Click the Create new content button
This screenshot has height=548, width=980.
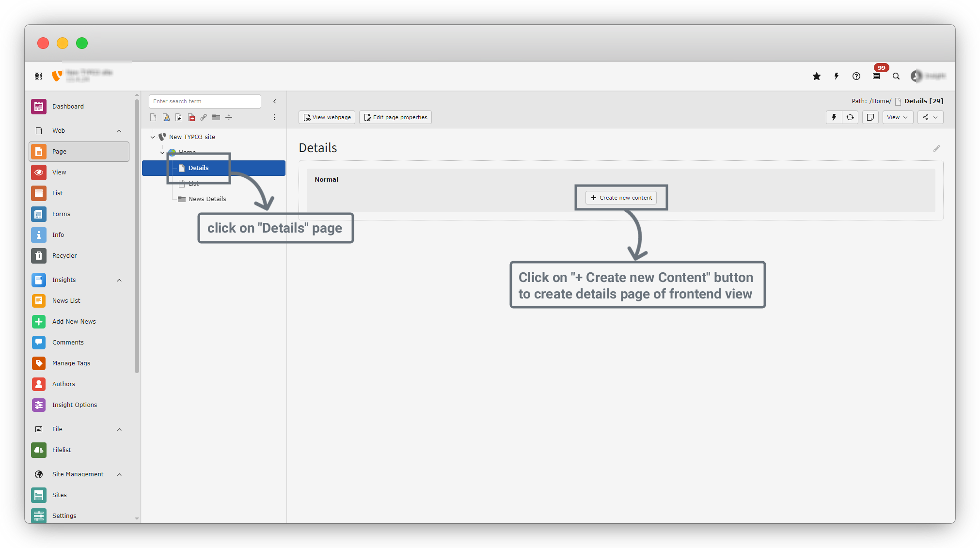pyautogui.click(x=621, y=198)
